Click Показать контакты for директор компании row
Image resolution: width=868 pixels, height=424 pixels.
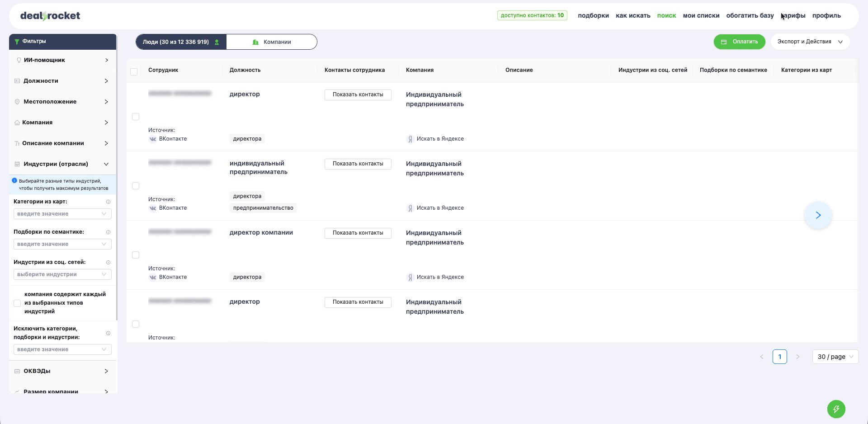click(358, 233)
